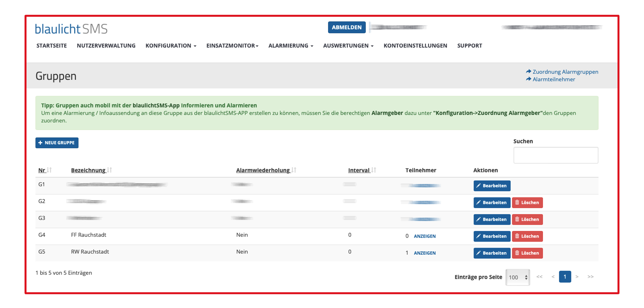This screenshot has height=308, width=644.
Task: Open Kontoeinstellungen page
Action: (415, 46)
